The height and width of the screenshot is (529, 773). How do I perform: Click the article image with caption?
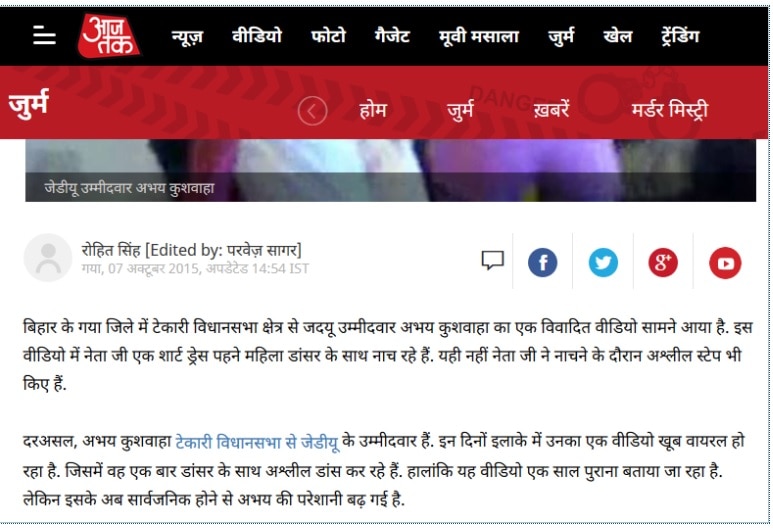(x=390, y=170)
